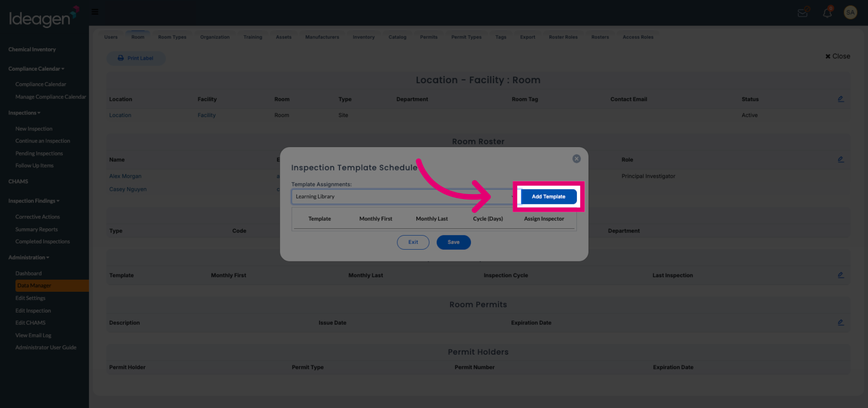Click the Close link at top right

coord(838,56)
